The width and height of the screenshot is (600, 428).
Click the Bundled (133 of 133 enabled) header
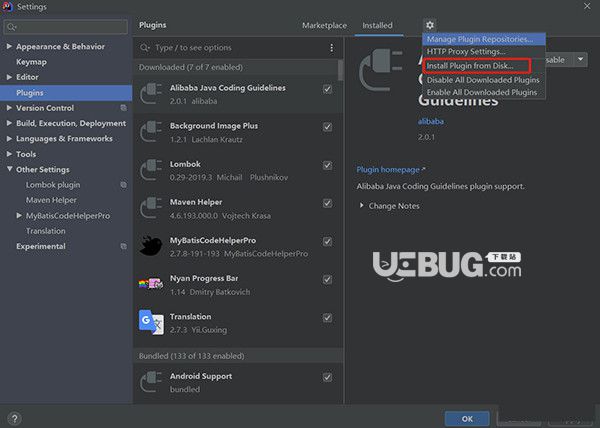click(x=238, y=356)
